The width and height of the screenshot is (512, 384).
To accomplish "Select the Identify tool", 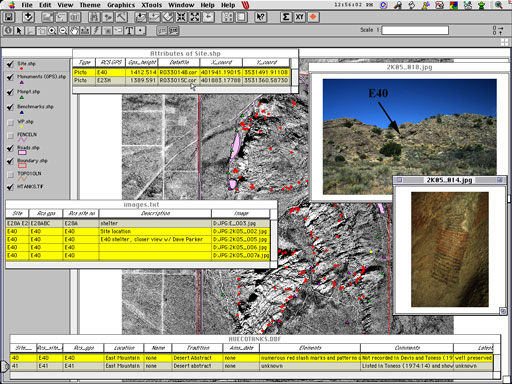I will [x=8, y=31].
